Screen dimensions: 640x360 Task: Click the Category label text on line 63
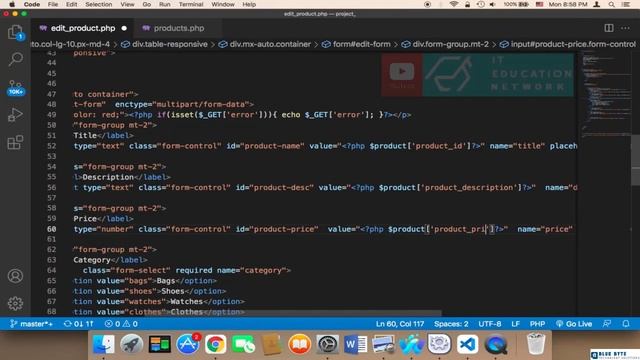pos(92,260)
